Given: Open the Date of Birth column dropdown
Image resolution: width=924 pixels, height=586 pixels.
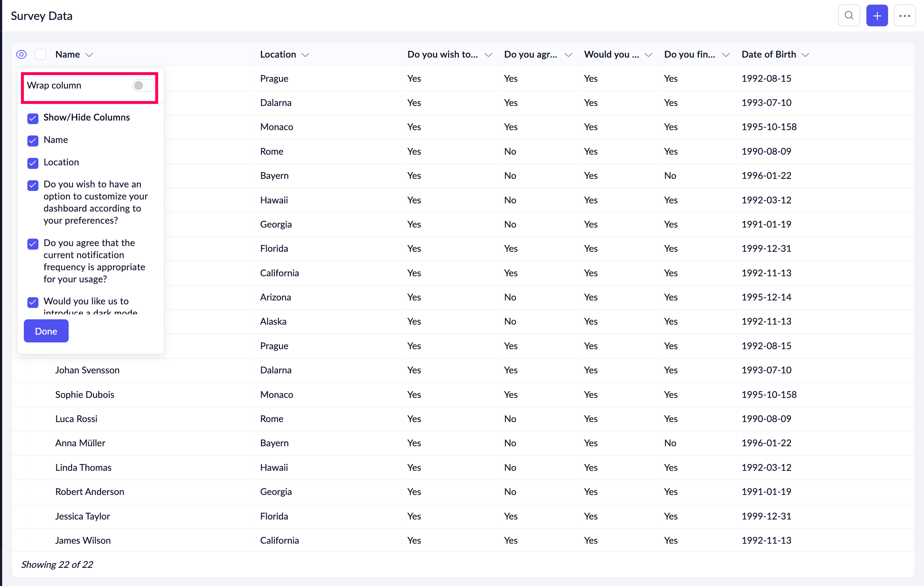Looking at the screenshot, I should 806,55.
